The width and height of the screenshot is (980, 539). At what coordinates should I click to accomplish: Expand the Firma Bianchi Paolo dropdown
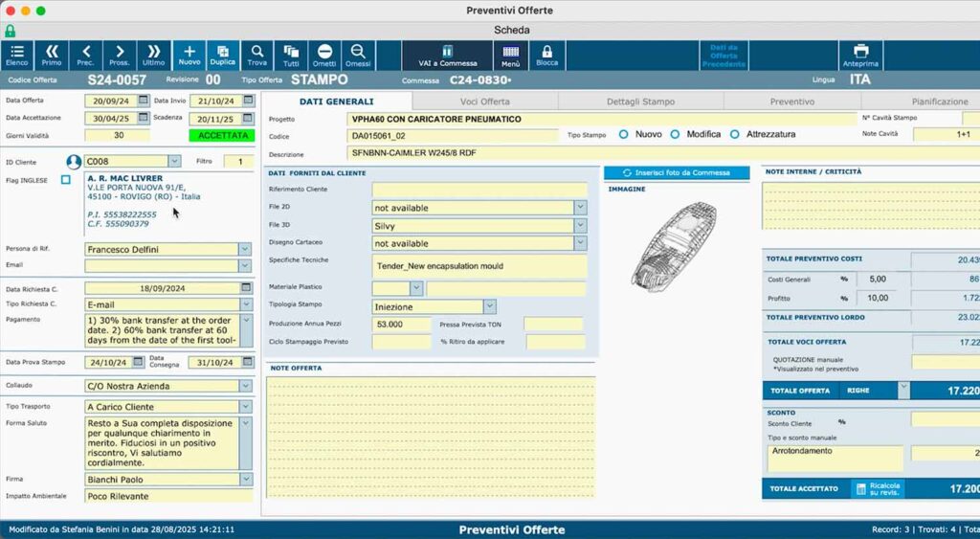point(246,479)
